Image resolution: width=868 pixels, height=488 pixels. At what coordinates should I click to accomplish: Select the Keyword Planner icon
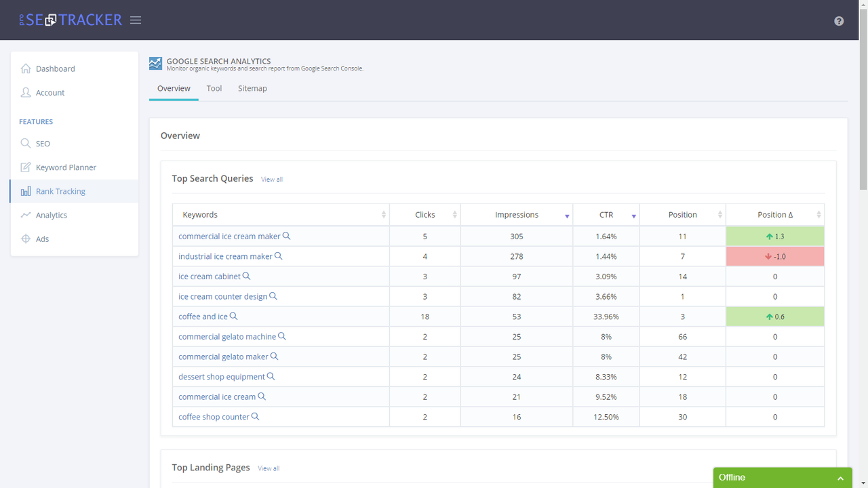point(26,167)
